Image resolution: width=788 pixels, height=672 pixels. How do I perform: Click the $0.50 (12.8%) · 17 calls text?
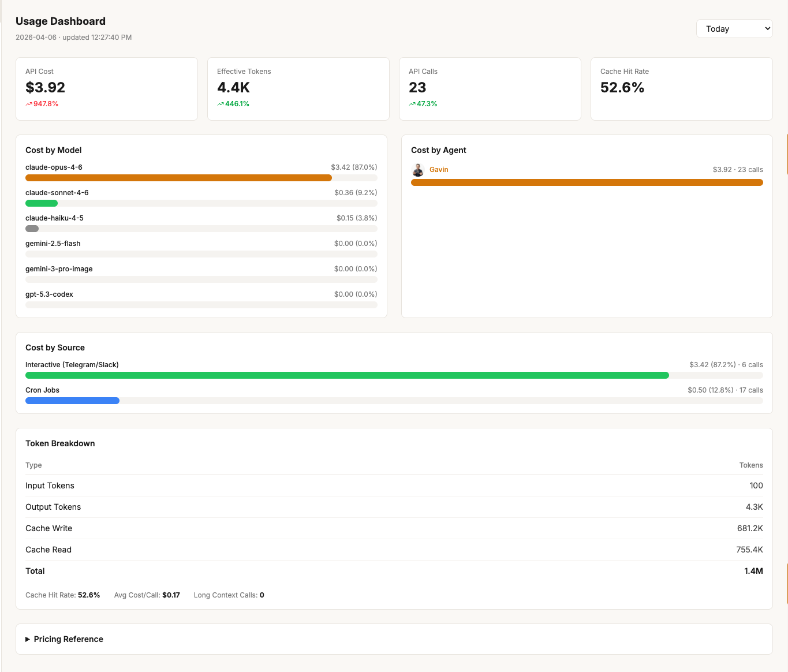pos(725,390)
